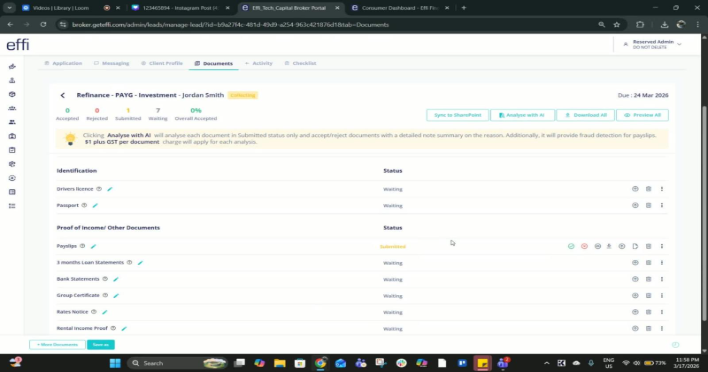Download the Payslips document via arrow icon
Viewport: 708px width, 372px height.
coord(609,246)
